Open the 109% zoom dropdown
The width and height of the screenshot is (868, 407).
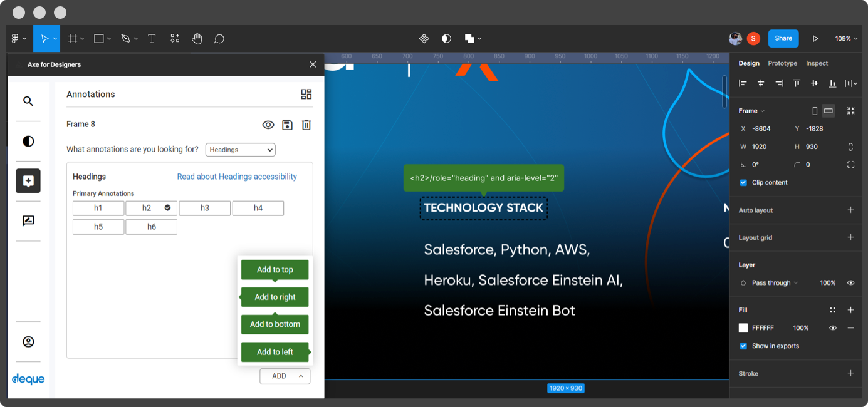pyautogui.click(x=846, y=39)
